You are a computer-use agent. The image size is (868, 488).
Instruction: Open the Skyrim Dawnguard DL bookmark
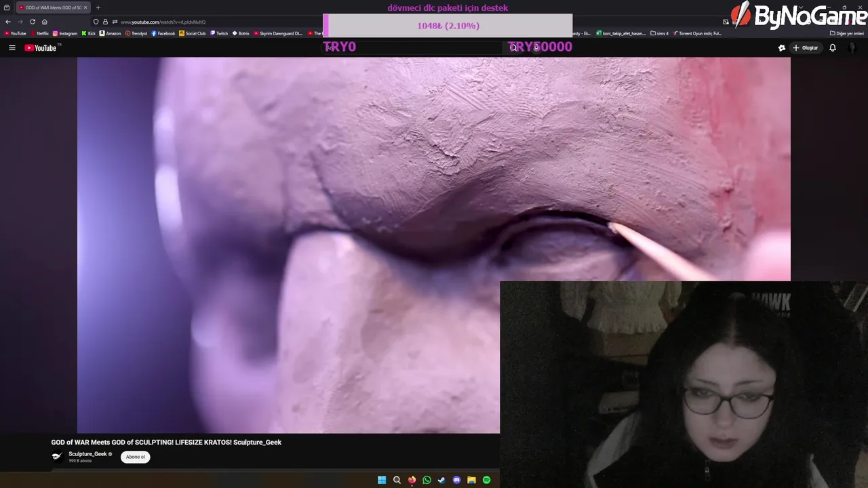click(278, 33)
